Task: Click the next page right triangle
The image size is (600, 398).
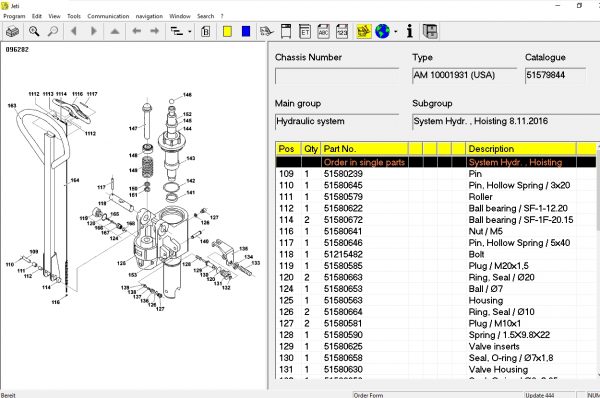Action: click(93, 31)
